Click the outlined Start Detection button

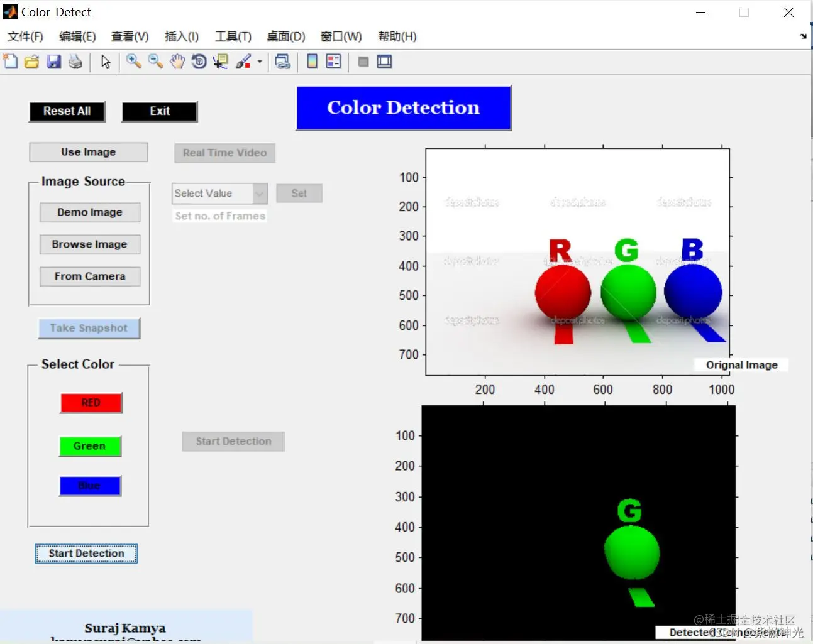86,554
